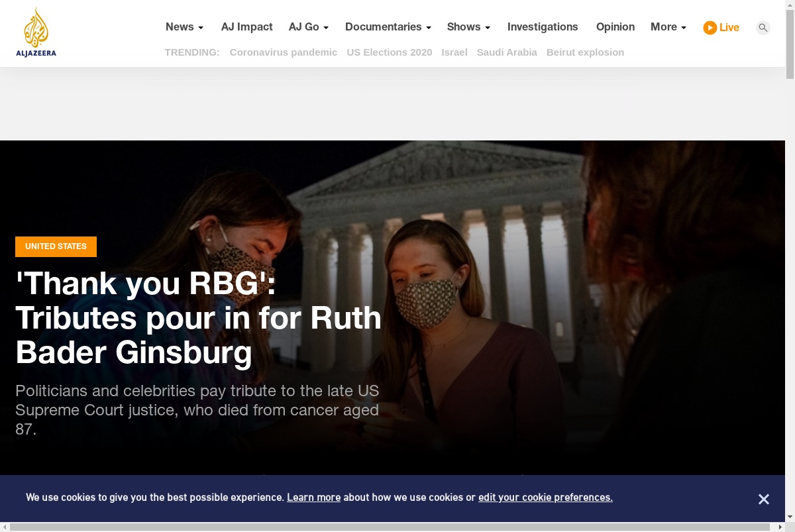Open edit your cookie preferences link
The width and height of the screenshot is (795, 532).
click(545, 498)
